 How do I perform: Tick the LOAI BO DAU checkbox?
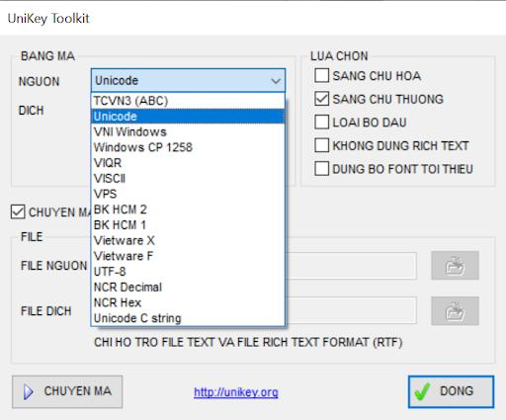point(321,123)
